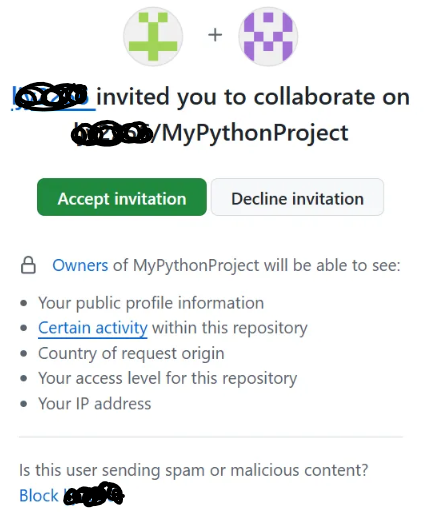431x515 pixels.
Task: Click the redacted owner name before /MyPythonProject
Action: point(113,133)
